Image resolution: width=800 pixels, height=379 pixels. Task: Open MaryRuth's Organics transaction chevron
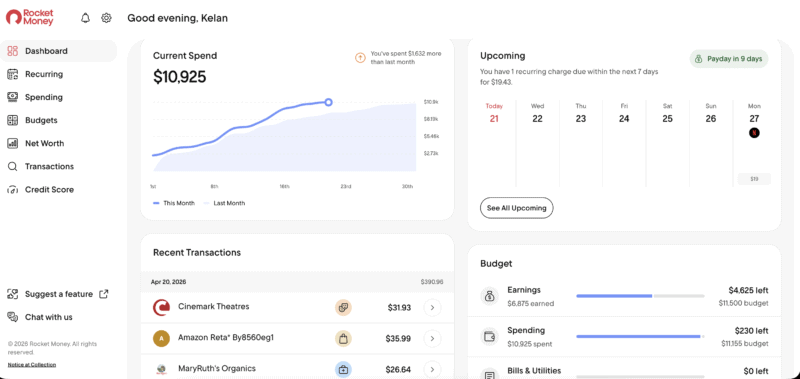(432, 369)
